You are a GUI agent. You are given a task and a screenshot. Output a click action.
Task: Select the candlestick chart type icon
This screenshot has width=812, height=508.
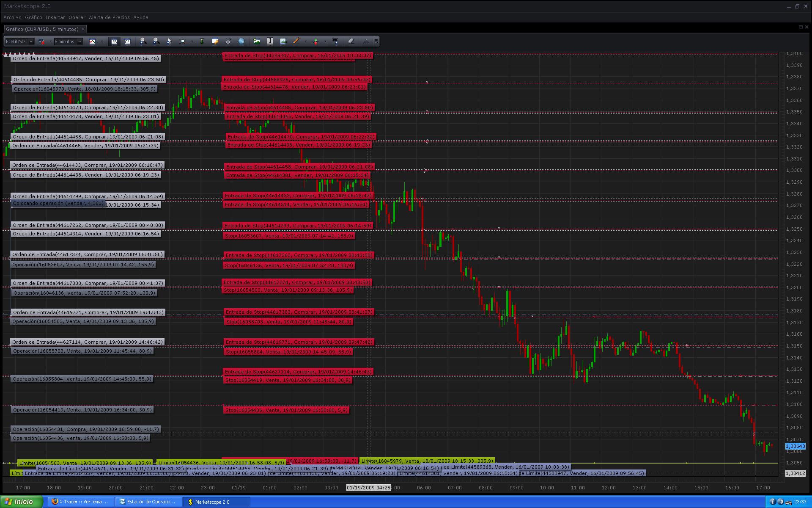click(x=92, y=41)
